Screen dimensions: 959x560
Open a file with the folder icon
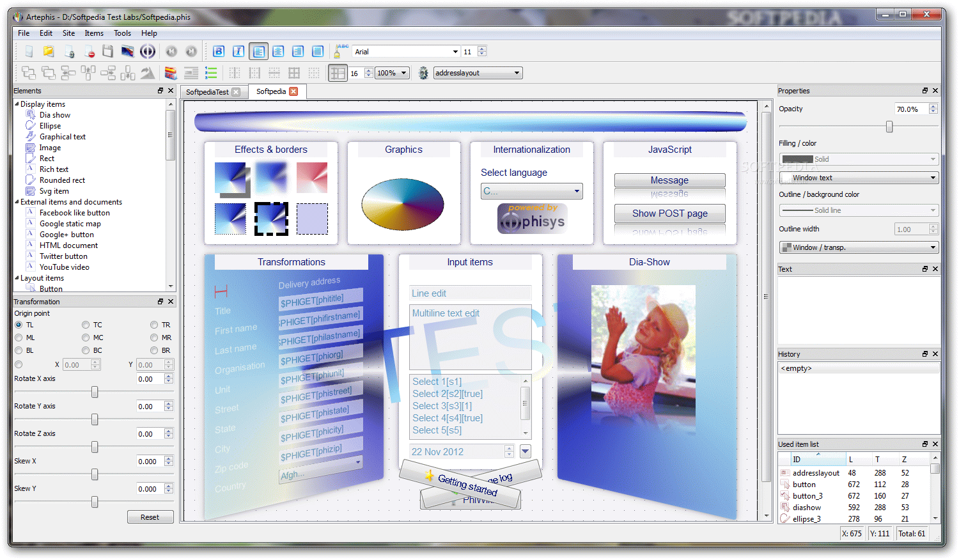(x=49, y=52)
